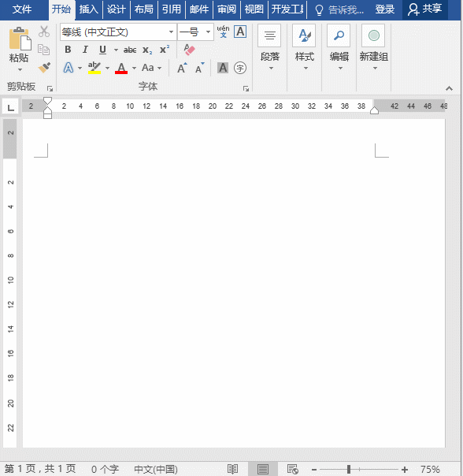Switch to Read Mode view icon
Image resolution: width=463 pixels, height=476 pixels.
point(233,470)
